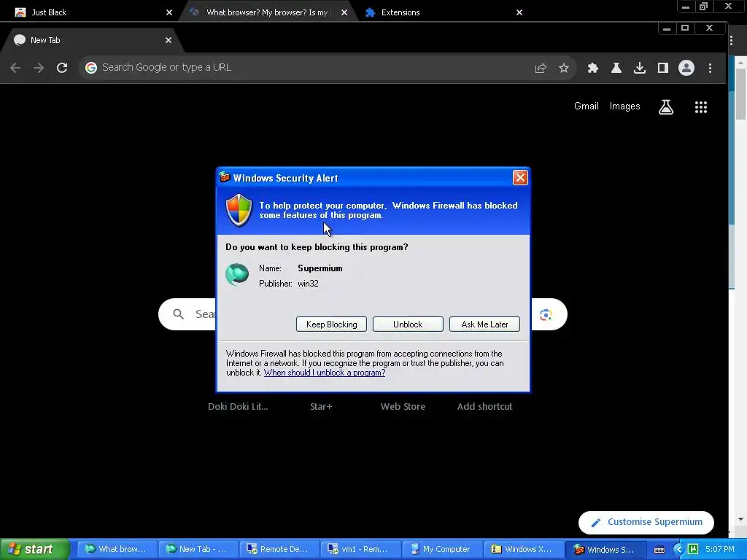747x560 pixels.
Task: Close the Extensions tab
Action: (519, 12)
